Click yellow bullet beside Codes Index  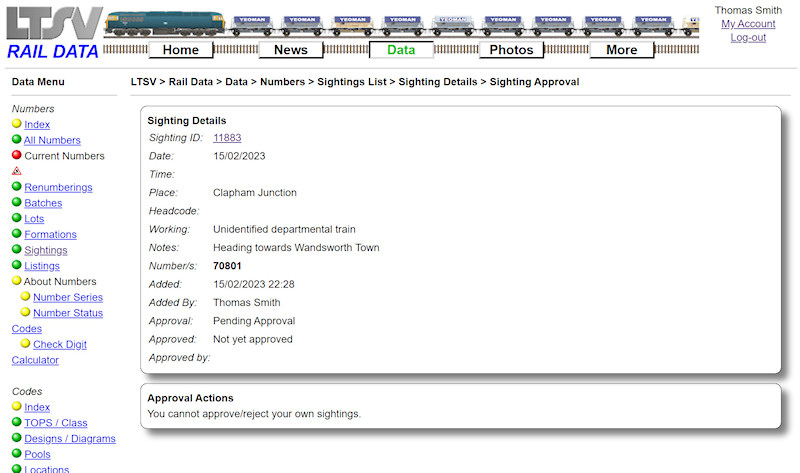coord(17,406)
